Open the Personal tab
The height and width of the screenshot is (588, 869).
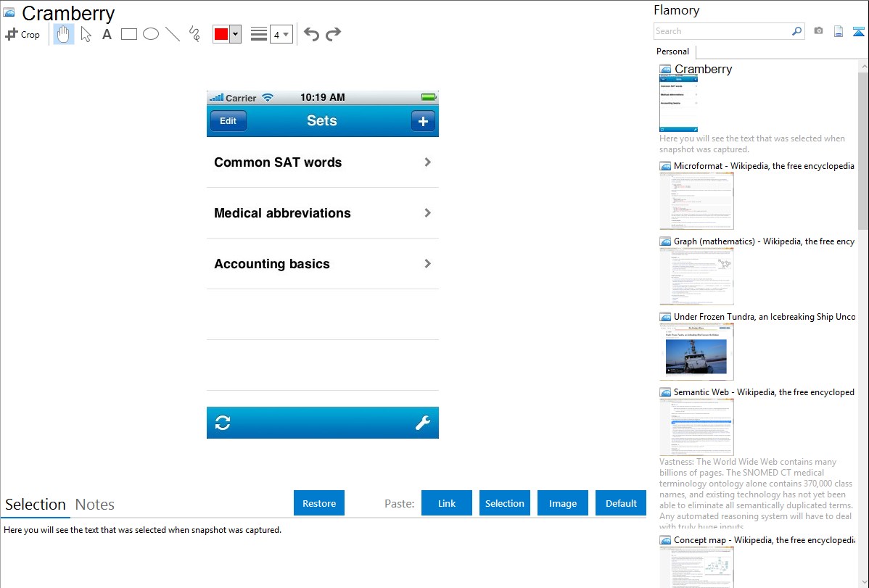[x=673, y=51]
